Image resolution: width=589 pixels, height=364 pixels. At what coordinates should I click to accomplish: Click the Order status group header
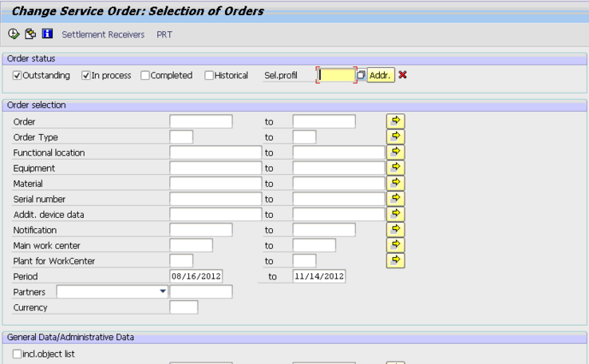coord(294,58)
